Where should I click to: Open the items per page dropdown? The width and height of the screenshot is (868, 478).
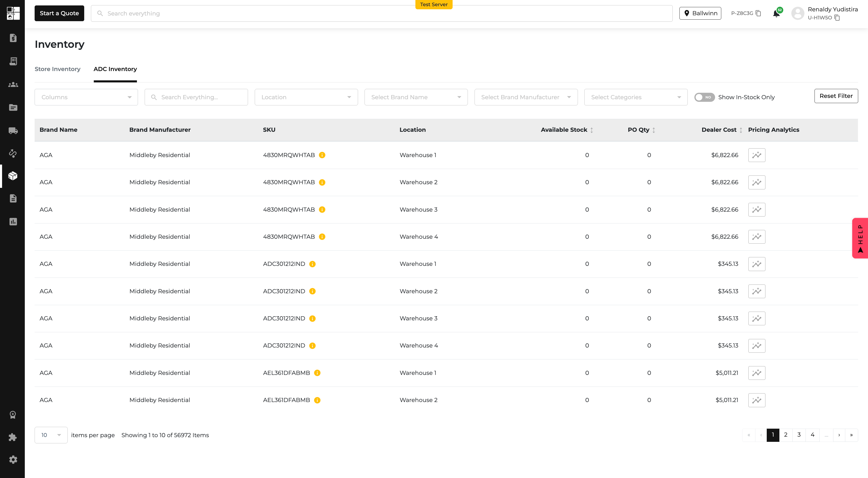51,435
